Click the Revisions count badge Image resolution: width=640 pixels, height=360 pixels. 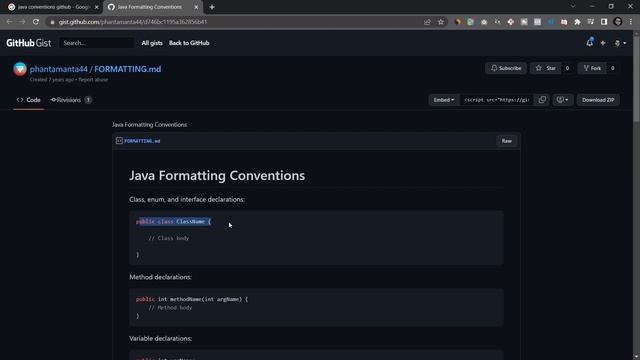[x=88, y=100]
